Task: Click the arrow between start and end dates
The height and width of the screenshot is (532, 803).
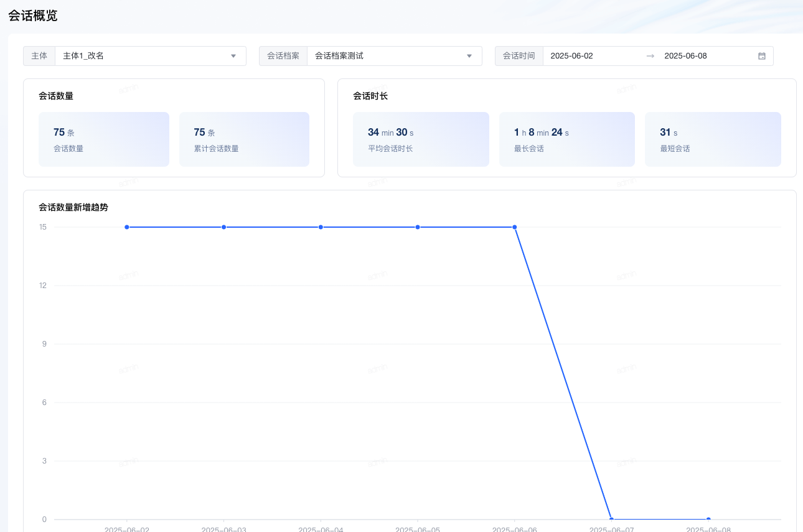Action: (650, 56)
